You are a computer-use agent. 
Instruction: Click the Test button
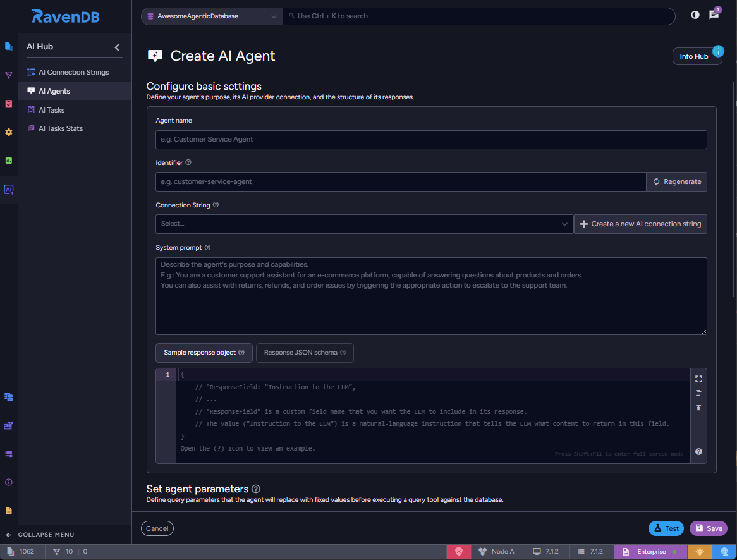pyautogui.click(x=666, y=528)
